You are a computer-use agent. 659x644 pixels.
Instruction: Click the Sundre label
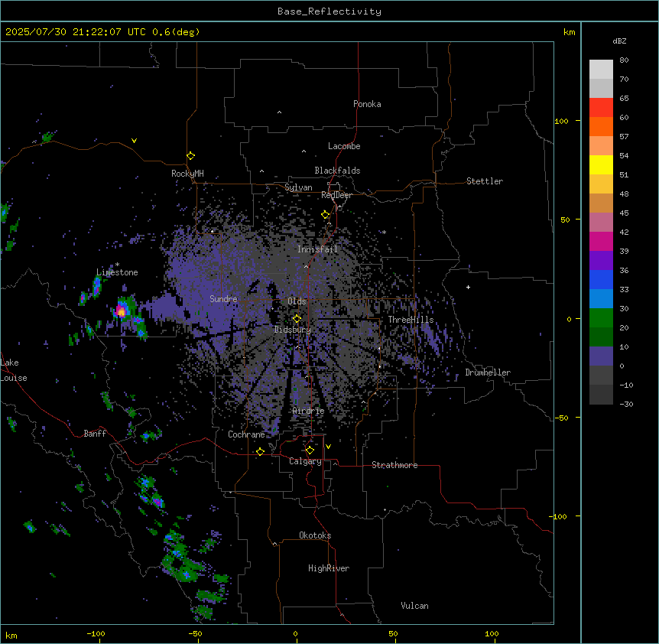tap(223, 299)
